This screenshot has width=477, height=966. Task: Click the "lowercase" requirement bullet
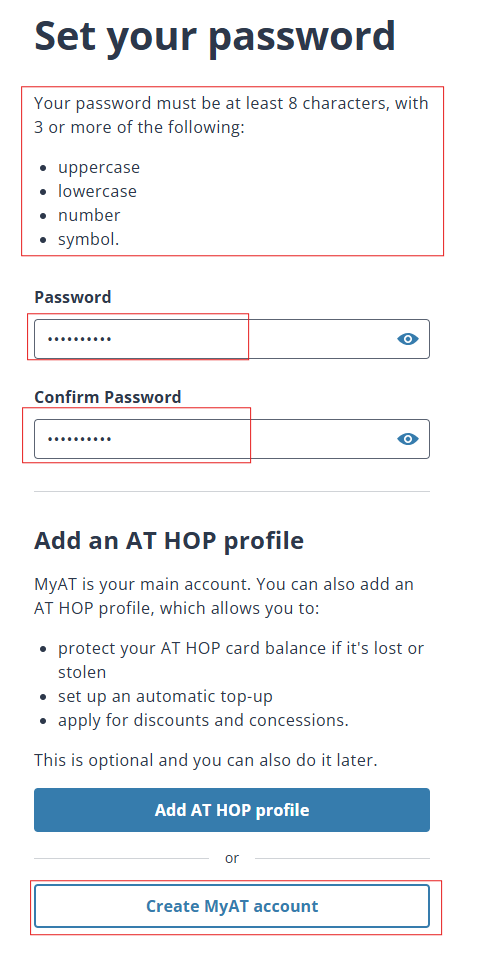97,191
